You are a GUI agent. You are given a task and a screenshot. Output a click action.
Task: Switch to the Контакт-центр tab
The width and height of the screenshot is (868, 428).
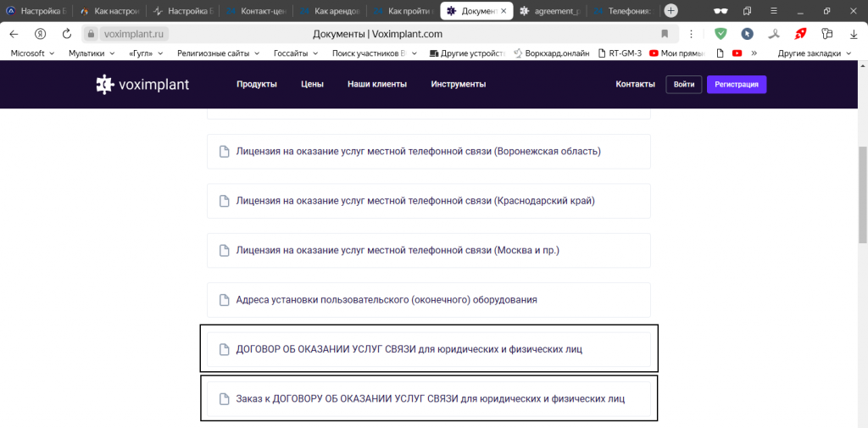pos(256,10)
